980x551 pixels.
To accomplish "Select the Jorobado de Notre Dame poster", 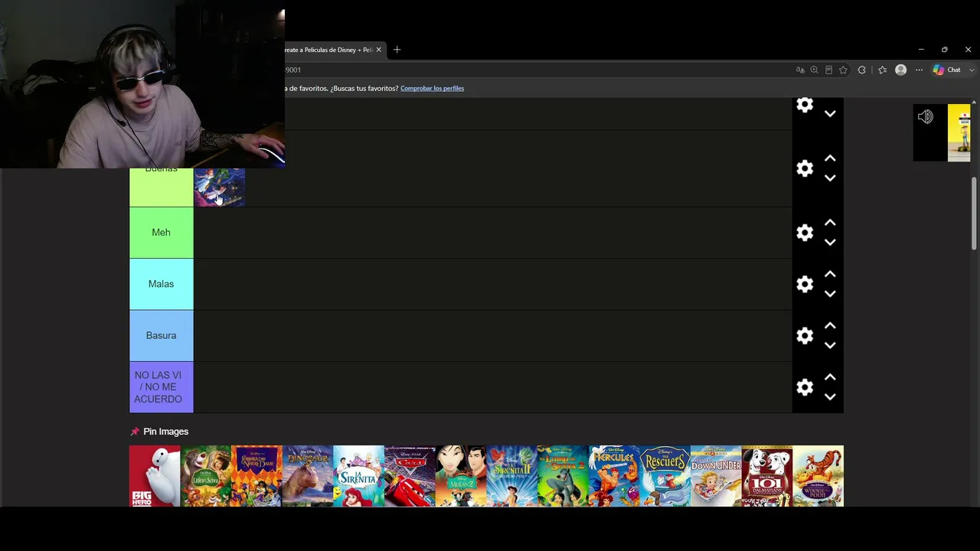I will tap(256, 476).
